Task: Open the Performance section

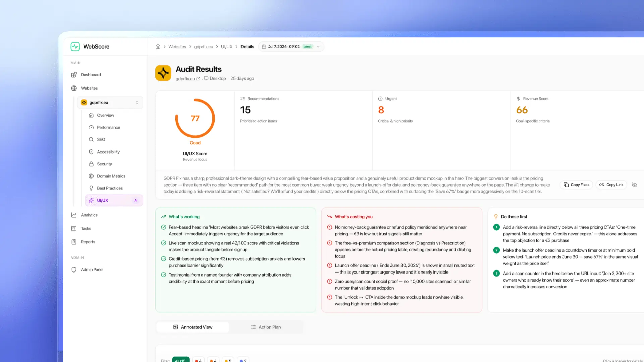Action: tap(108, 127)
